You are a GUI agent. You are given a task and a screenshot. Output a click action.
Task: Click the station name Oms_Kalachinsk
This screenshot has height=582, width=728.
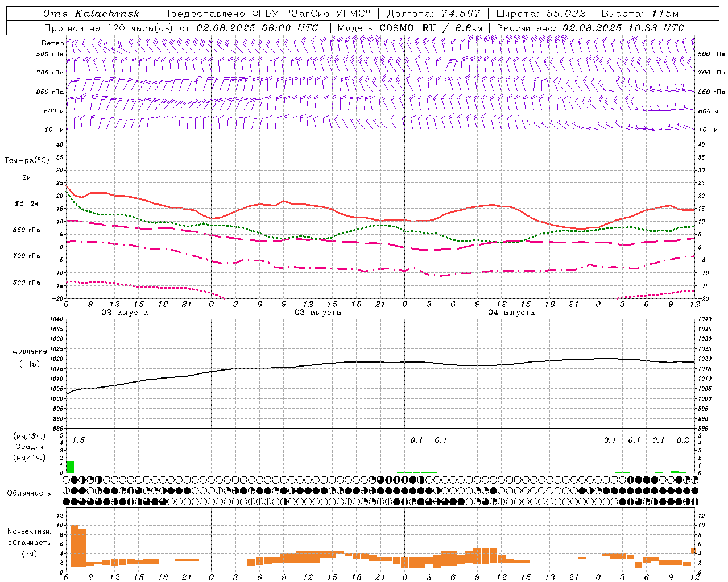point(92,14)
